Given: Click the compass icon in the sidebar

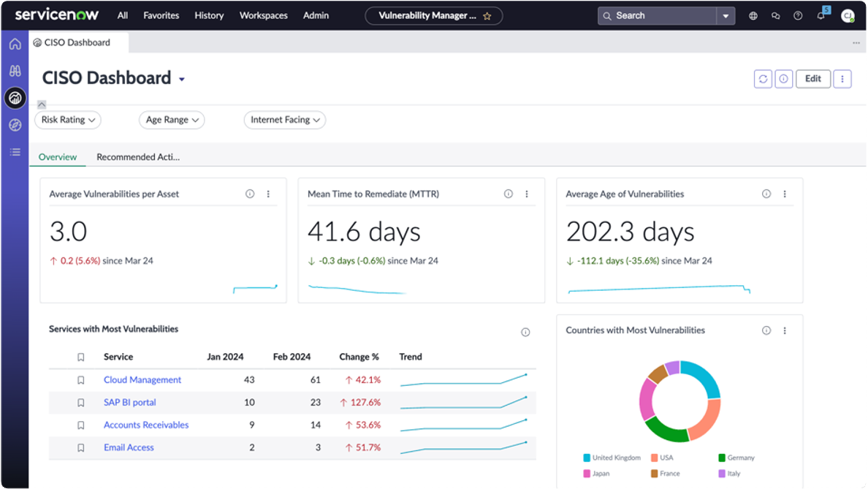Looking at the screenshot, I should point(15,126).
